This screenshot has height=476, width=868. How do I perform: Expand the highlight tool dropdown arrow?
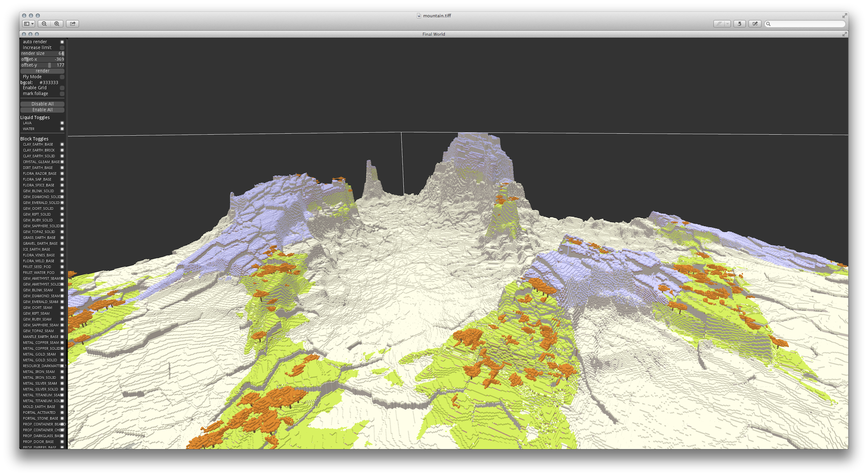click(x=727, y=24)
